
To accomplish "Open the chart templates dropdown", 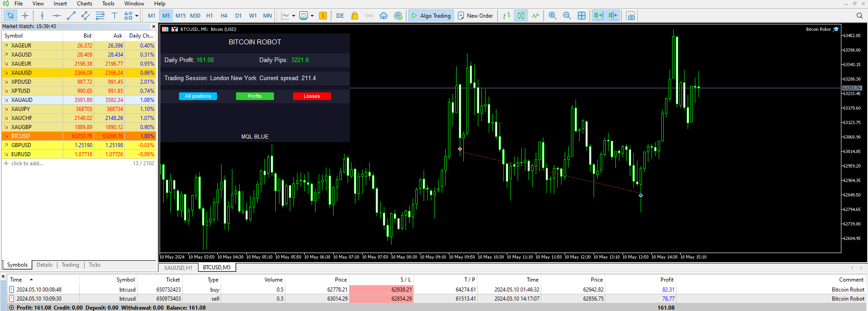I will pyautogui.click(x=307, y=16).
